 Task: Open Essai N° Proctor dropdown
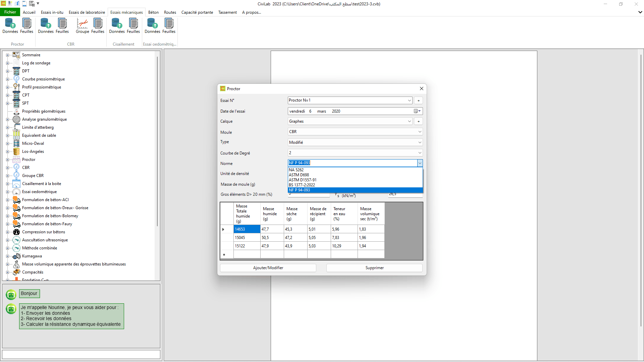pos(409,101)
